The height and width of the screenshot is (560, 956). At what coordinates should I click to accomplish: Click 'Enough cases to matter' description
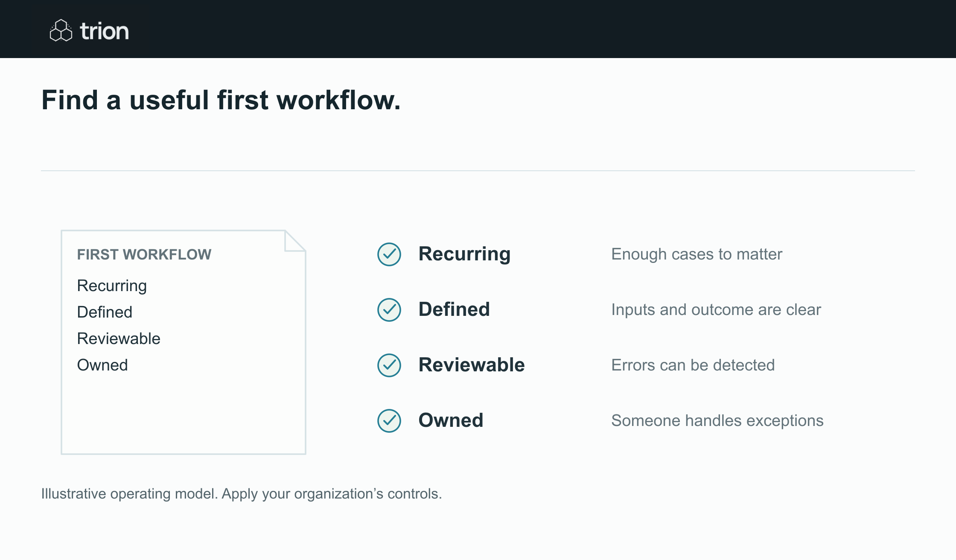697,254
